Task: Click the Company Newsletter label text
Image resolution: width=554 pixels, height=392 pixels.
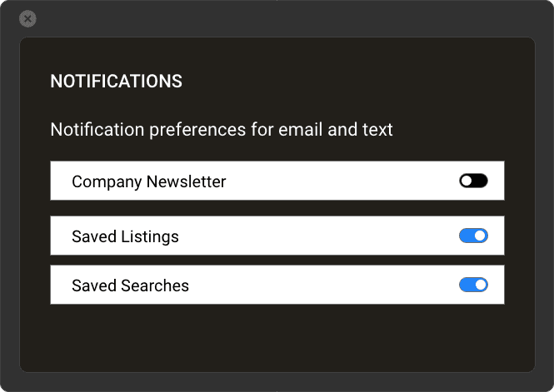Action: pos(148,181)
